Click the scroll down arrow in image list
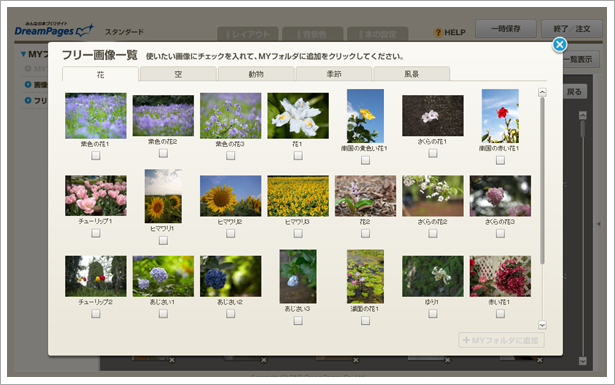This screenshot has height=385, width=615. 542,325
